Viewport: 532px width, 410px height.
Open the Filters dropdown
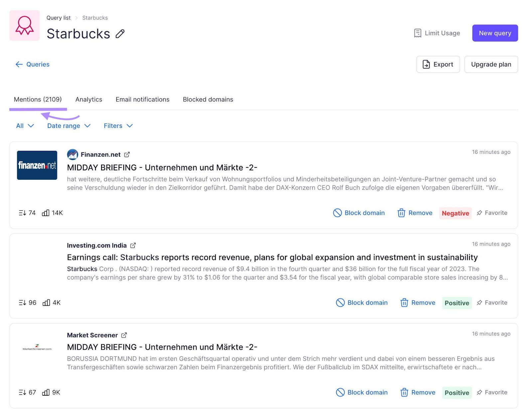pyautogui.click(x=118, y=126)
